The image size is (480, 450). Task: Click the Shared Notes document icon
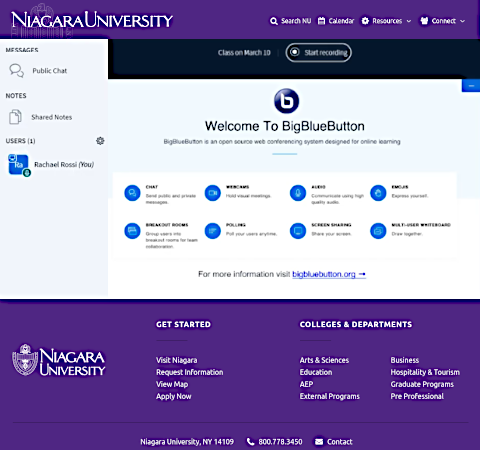click(x=15, y=117)
